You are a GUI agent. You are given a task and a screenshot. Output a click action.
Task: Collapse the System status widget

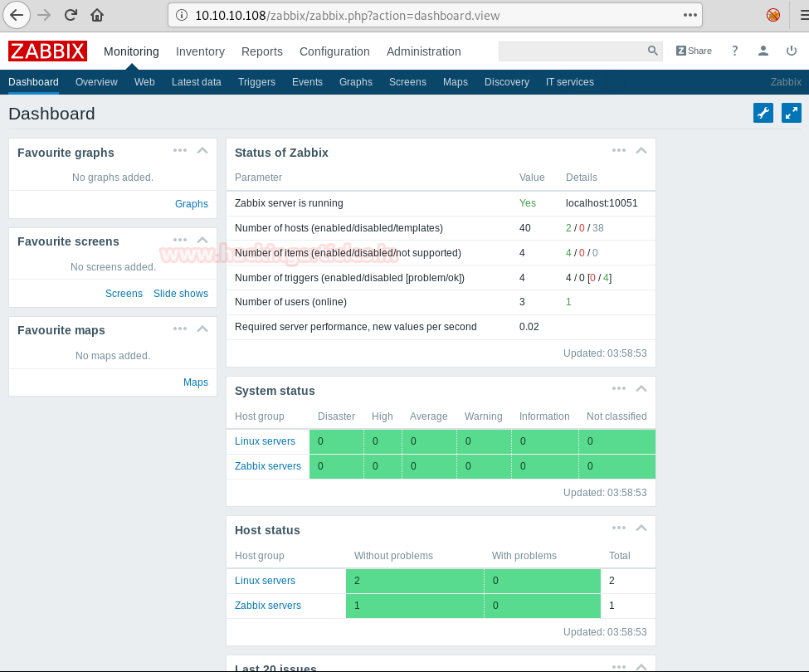click(x=641, y=388)
